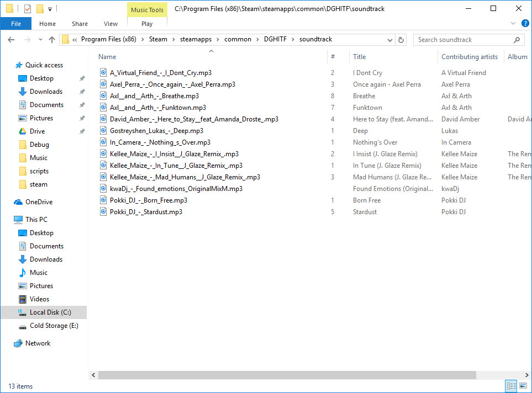
Task: Expand the quick access toolbar customize menu
Action: [49, 9]
